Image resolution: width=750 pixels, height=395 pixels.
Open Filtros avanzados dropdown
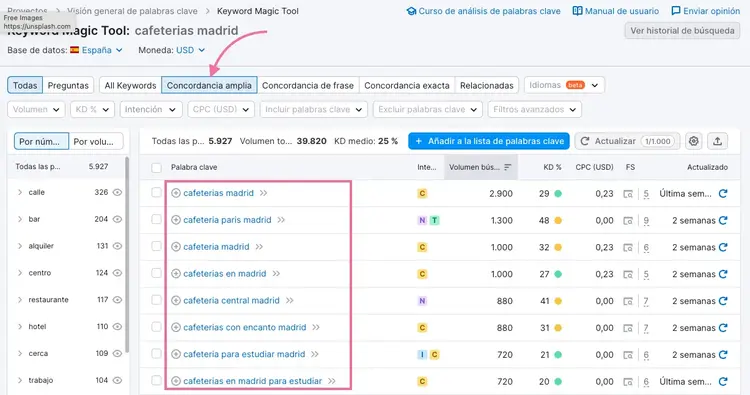pyautogui.click(x=535, y=110)
